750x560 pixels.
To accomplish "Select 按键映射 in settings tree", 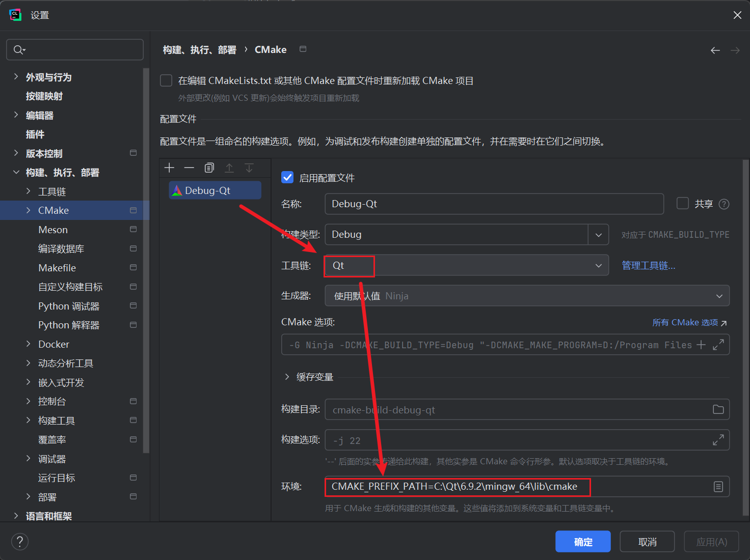I will pos(44,96).
